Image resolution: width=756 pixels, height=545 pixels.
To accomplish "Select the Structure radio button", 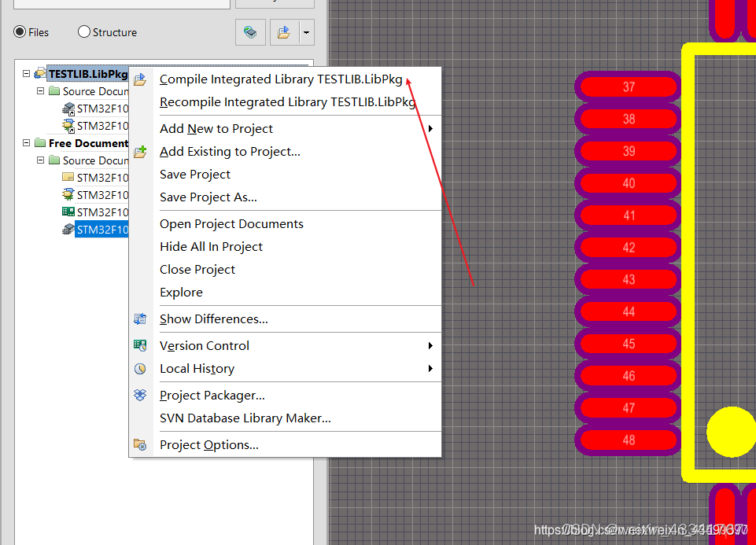I will 84,31.
